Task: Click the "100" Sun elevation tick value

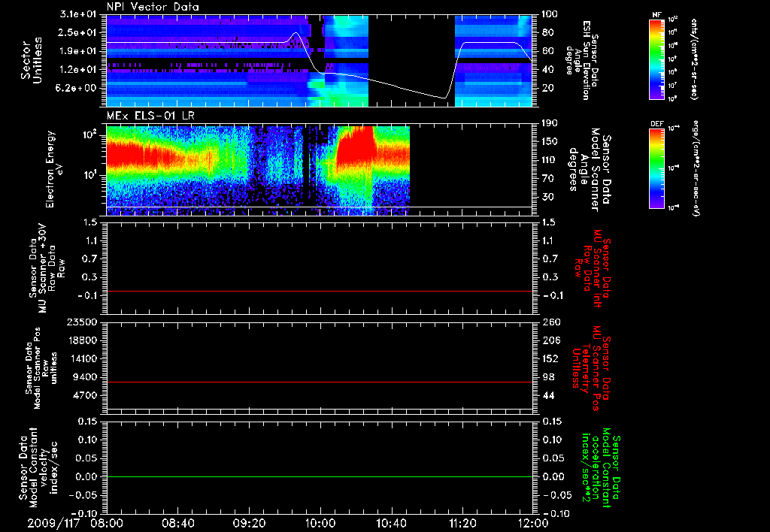Action: click(550, 14)
